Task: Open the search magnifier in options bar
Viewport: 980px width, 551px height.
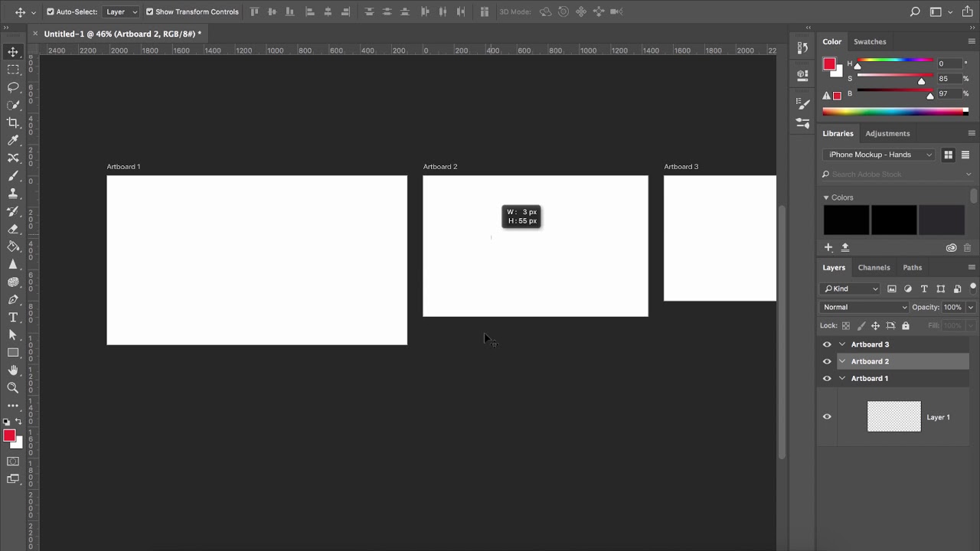Action: click(x=915, y=11)
